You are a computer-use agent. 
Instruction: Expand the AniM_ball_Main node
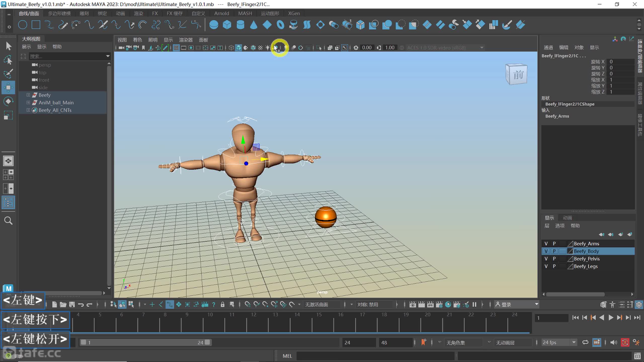(x=28, y=103)
